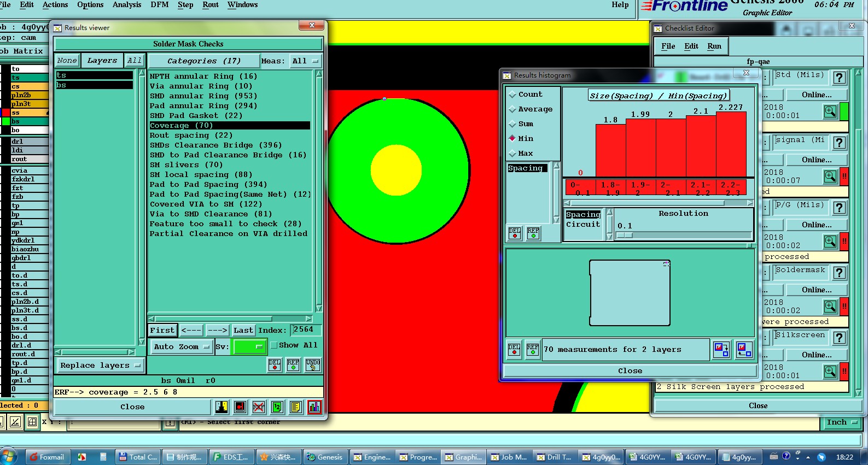Toggle the None layer filter button

pyautogui.click(x=67, y=61)
